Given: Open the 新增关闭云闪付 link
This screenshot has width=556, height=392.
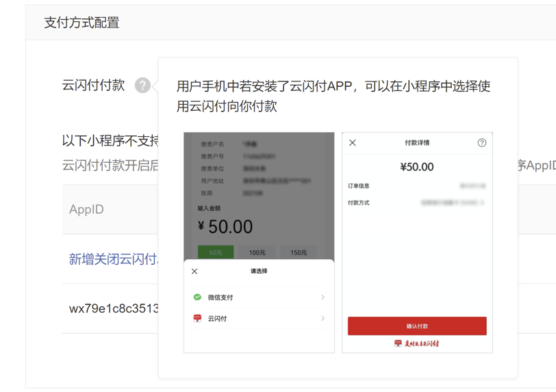Looking at the screenshot, I should point(114,259).
